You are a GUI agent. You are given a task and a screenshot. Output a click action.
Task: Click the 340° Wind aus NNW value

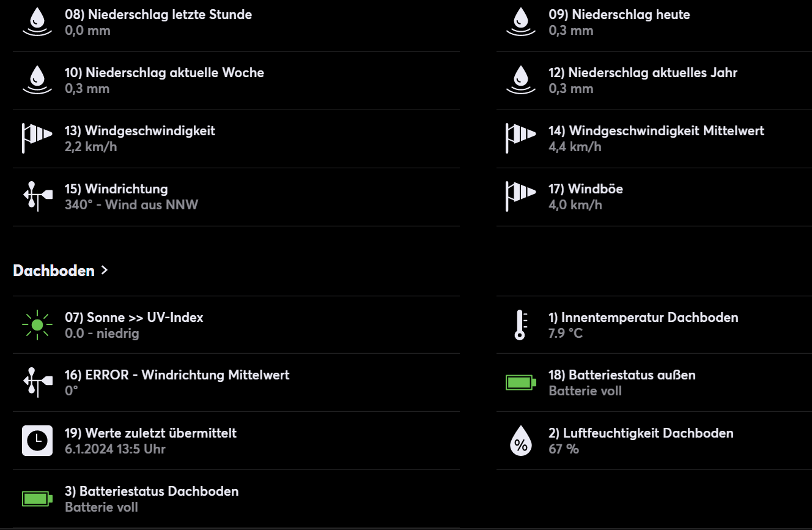(131, 205)
